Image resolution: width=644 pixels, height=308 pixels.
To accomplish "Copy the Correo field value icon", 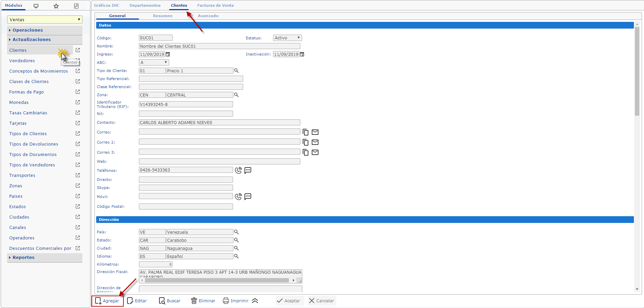I will (x=305, y=132).
